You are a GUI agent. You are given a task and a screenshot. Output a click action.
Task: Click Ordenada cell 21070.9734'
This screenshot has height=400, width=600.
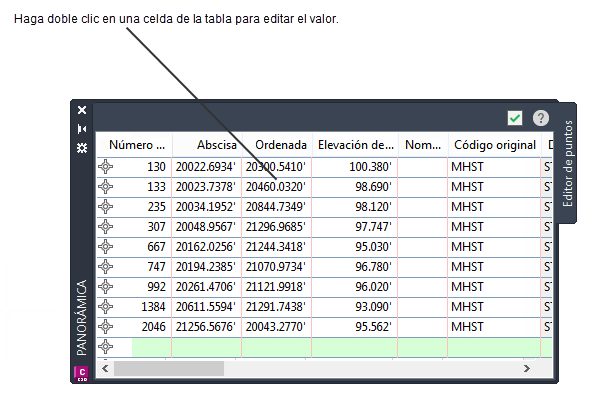pyautogui.click(x=277, y=267)
